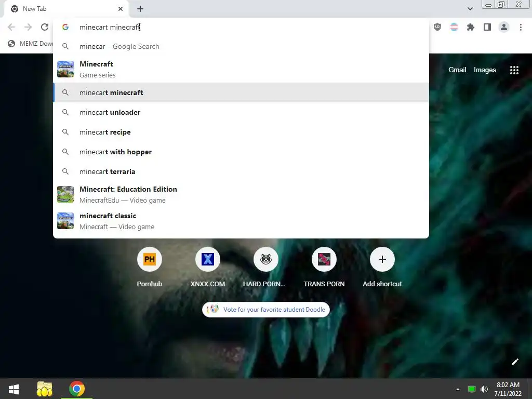The width and height of the screenshot is (532, 399).
Task: Open the striped flag extension icon
Action: pyautogui.click(x=454, y=27)
